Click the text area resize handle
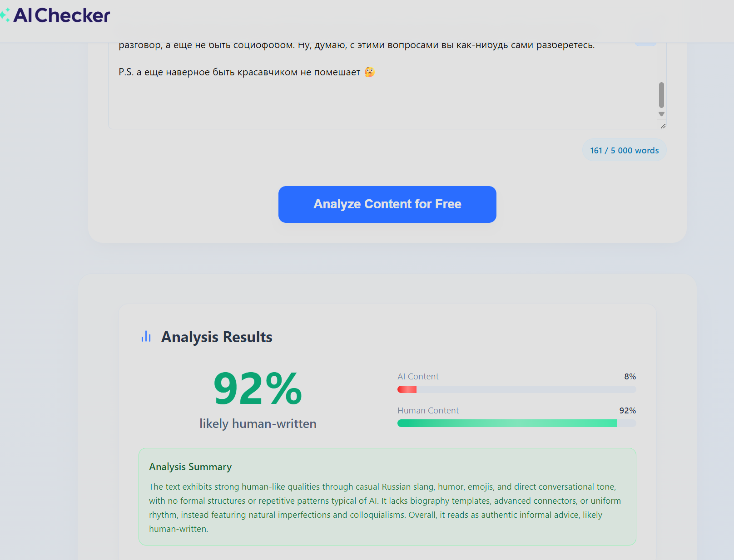 [663, 126]
